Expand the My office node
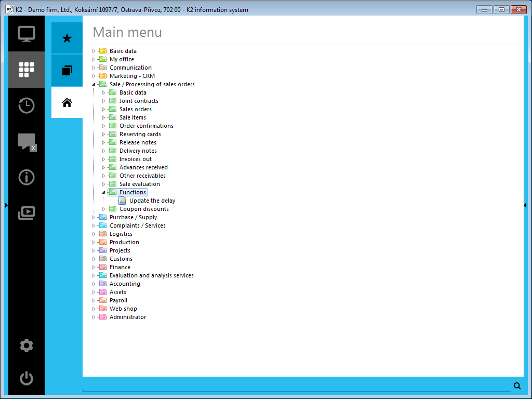The height and width of the screenshot is (399, 532). pos(94,59)
